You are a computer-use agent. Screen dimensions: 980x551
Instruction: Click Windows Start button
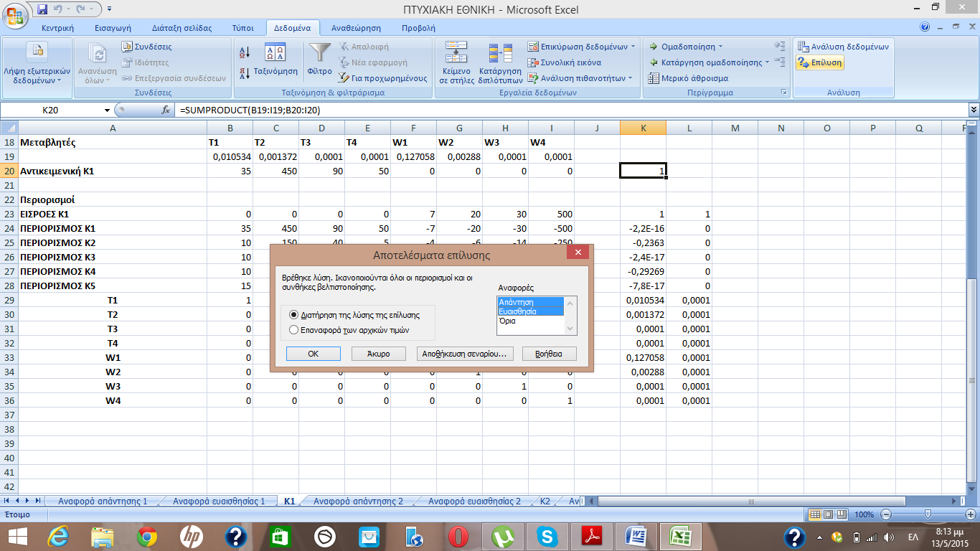(18, 536)
